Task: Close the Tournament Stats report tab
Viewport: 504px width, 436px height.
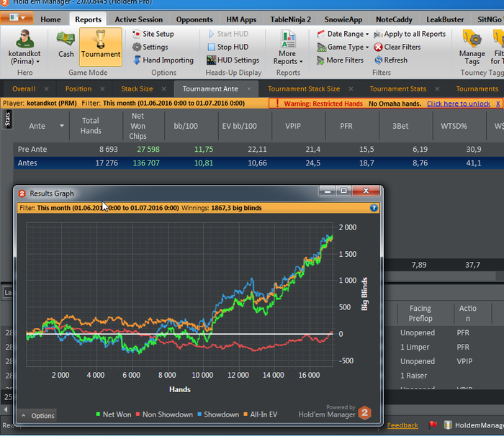Action: [437, 89]
